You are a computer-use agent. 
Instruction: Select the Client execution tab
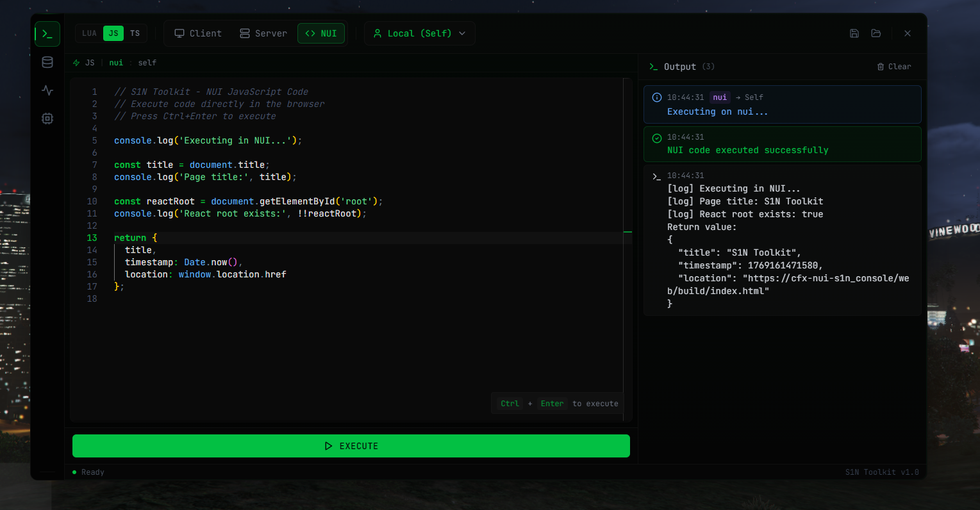coord(198,33)
